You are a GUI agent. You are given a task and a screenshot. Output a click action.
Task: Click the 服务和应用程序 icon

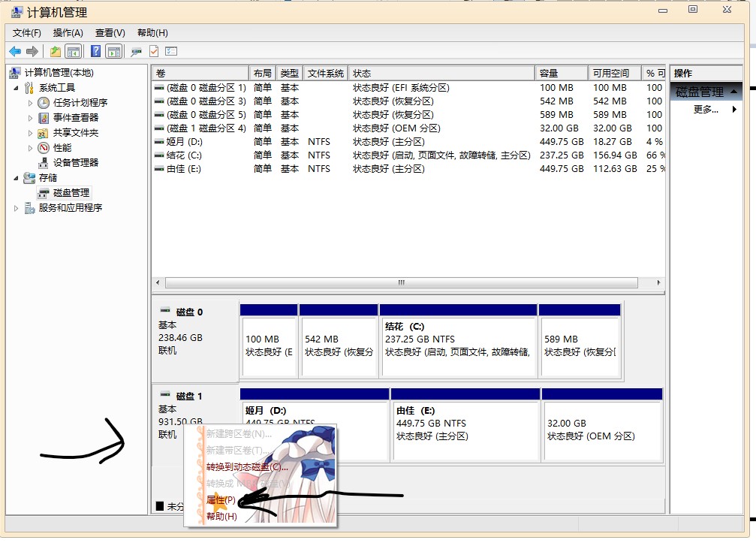(29, 208)
